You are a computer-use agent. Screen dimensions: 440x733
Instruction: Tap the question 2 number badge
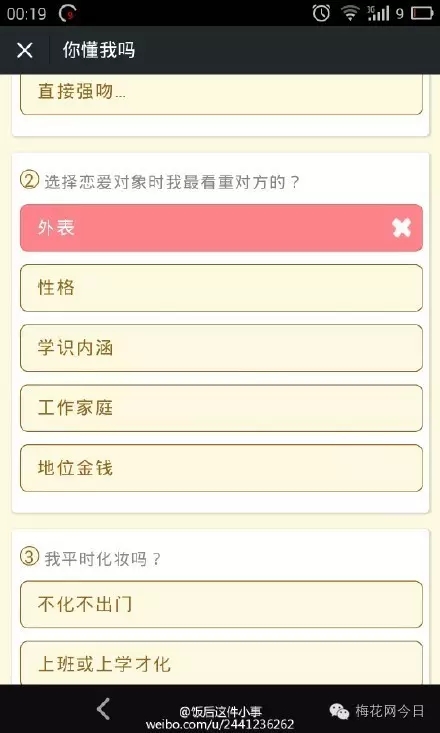point(29,180)
